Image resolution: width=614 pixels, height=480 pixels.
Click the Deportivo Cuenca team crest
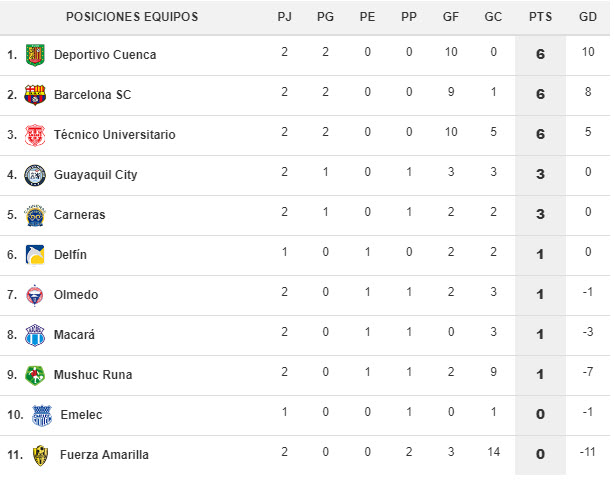(x=35, y=55)
